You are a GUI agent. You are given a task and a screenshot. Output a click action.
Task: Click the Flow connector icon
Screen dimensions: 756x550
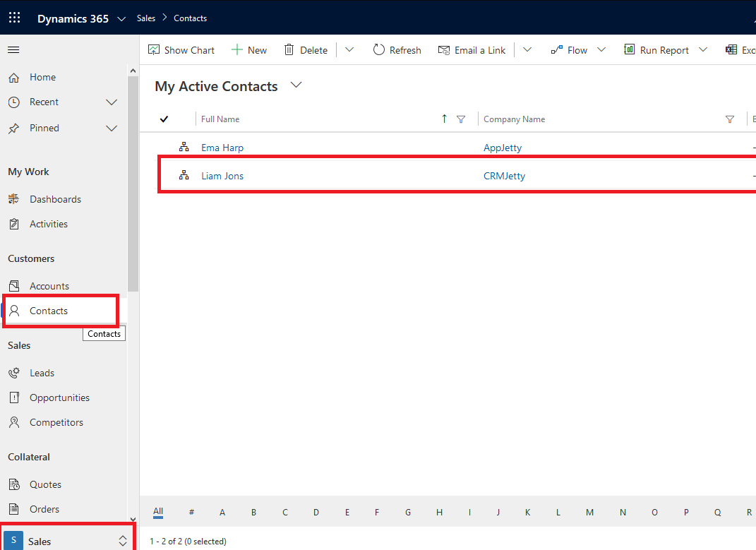tap(557, 49)
